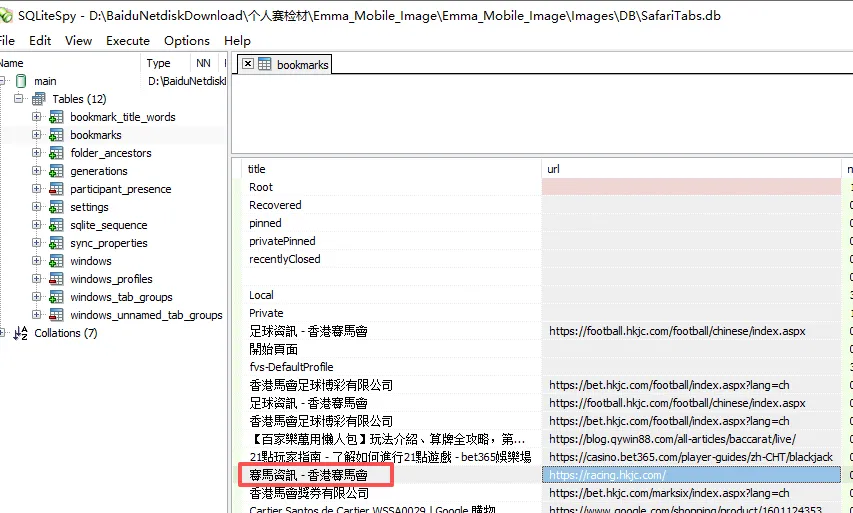Click the bookmark_title_words table icon

[x=56, y=117]
